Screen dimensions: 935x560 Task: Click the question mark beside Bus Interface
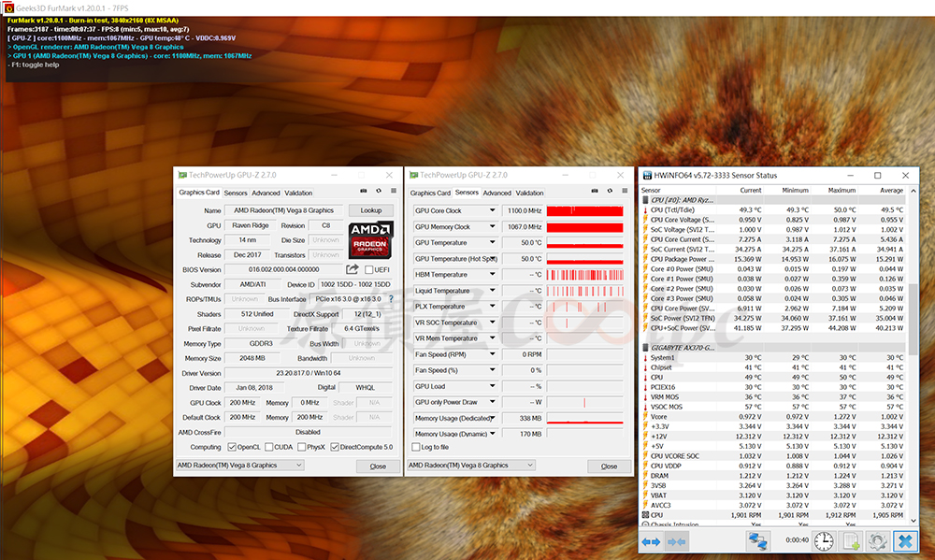click(x=391, y=299)
